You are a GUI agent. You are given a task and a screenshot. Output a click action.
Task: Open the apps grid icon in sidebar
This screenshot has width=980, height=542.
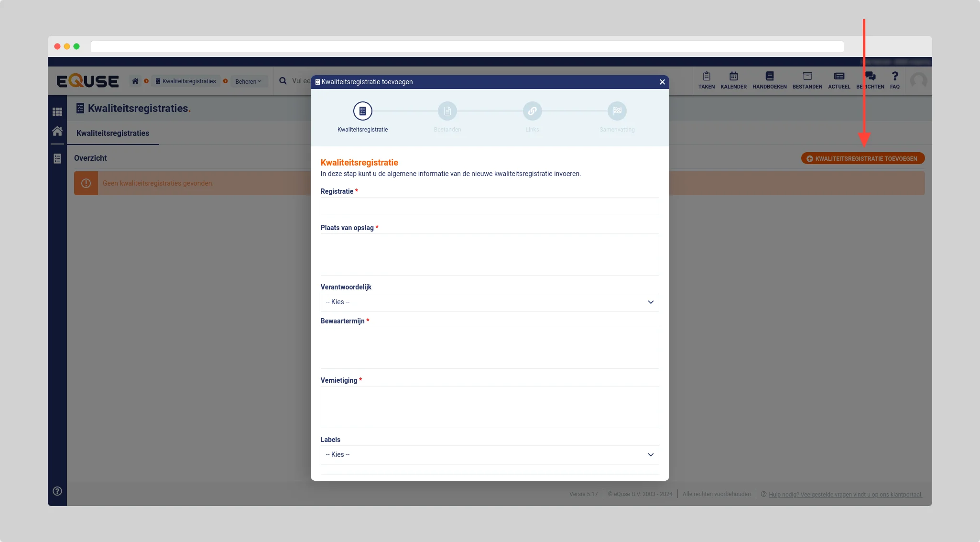tap(57, 111)
